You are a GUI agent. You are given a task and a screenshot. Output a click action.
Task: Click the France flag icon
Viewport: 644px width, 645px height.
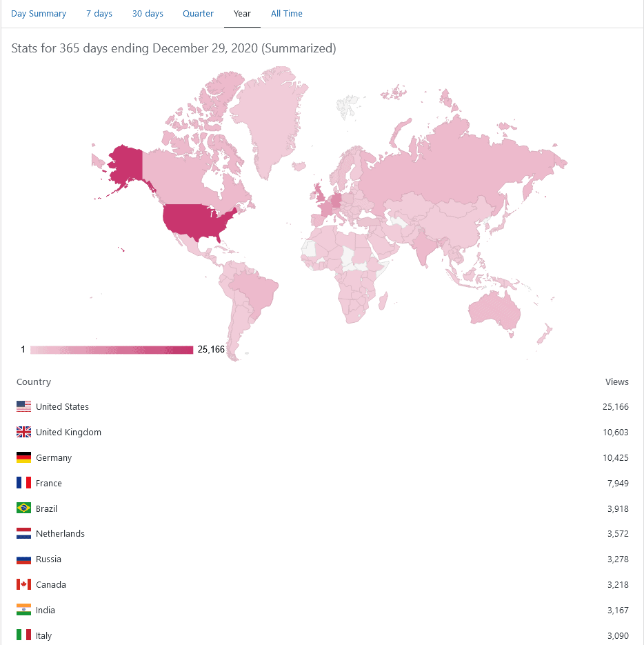tap(23, 483)
